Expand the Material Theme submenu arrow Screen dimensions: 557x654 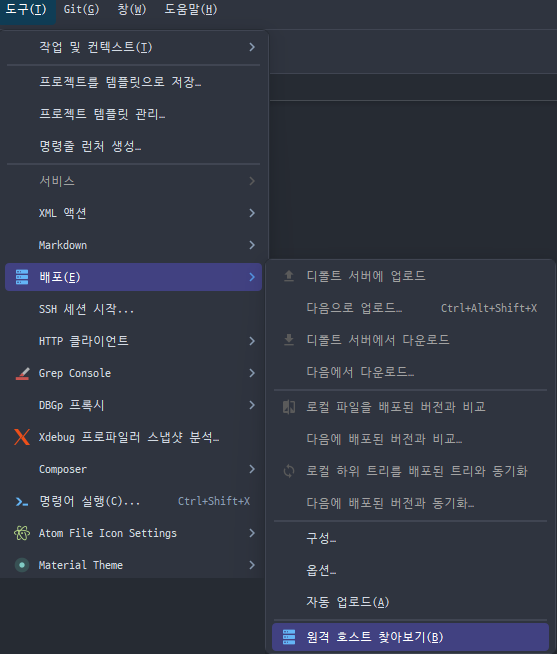(252, 565)
